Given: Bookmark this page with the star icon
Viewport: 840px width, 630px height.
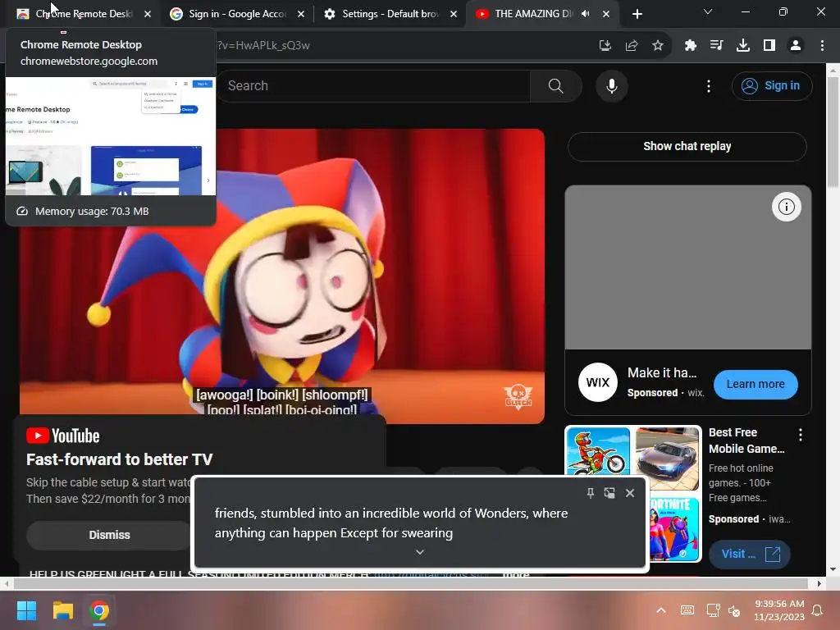Looking at the screenshot, I should (x=658, y=46).
